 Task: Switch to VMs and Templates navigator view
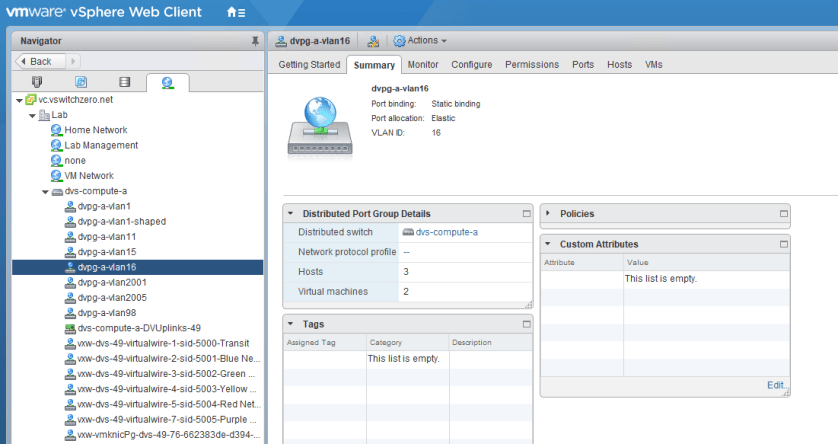(81, 82)
